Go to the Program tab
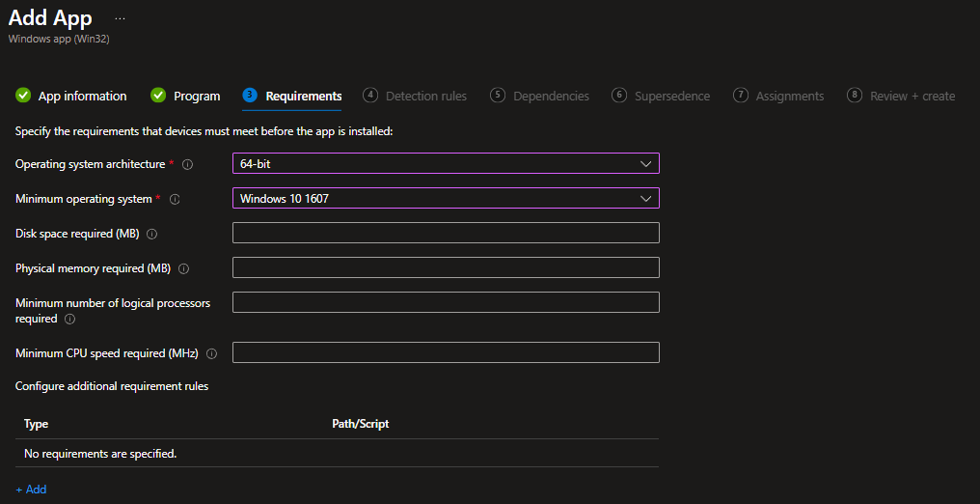The width and height of the screenshot is (980, 504). tap(185, 97)
